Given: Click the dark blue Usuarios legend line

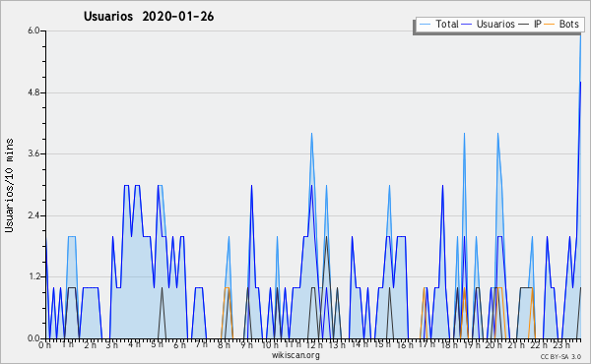Looking at the screenshot, I should [467, 24].
